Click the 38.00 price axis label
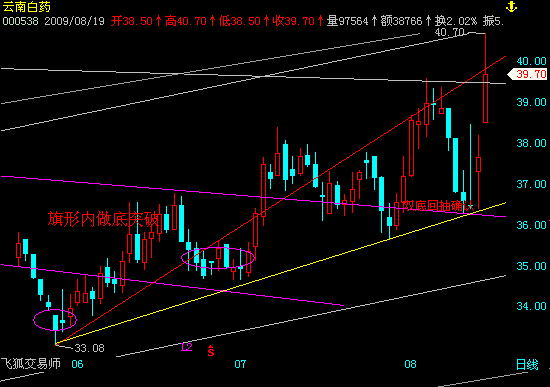This screenshot has width=550, height=387. (531, 143)
